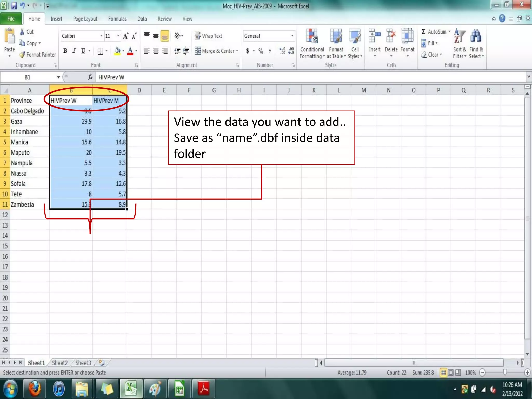The width and height of the screenshot is (532, 399).
Task: Open Conditional Formatting
Action: [312, 44]
